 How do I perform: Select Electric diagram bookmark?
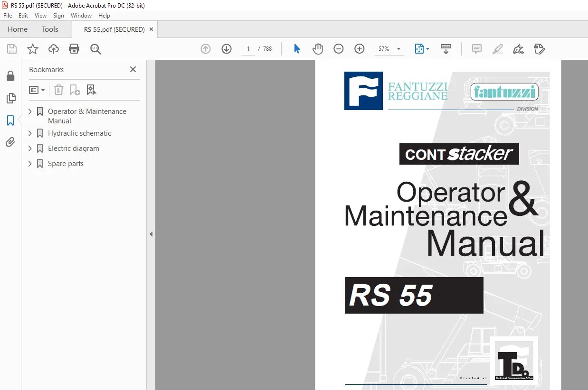(x=74, y=149)
